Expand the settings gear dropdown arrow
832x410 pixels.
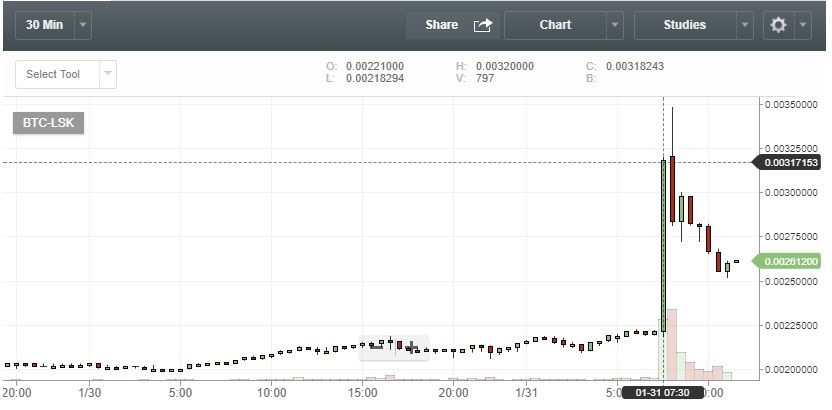click(x=803, y=25)
